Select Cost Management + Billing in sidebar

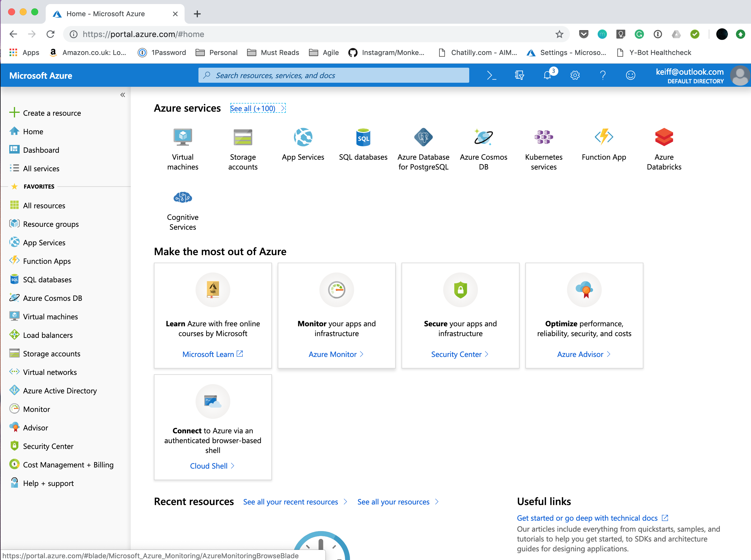point(68,465)
